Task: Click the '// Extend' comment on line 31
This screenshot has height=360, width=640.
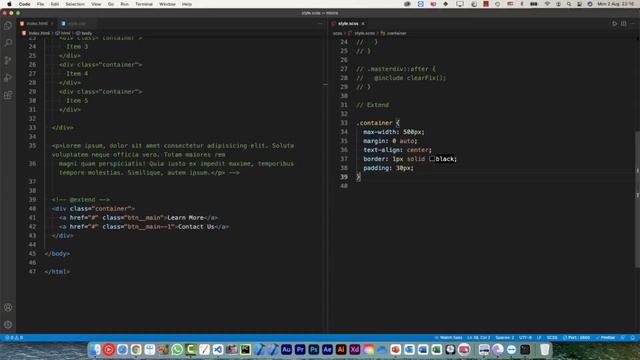Action: 373,105
